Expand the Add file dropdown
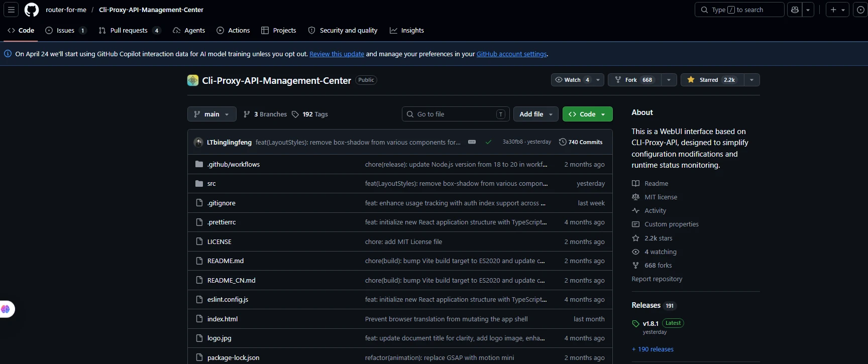 pos(536,114)
